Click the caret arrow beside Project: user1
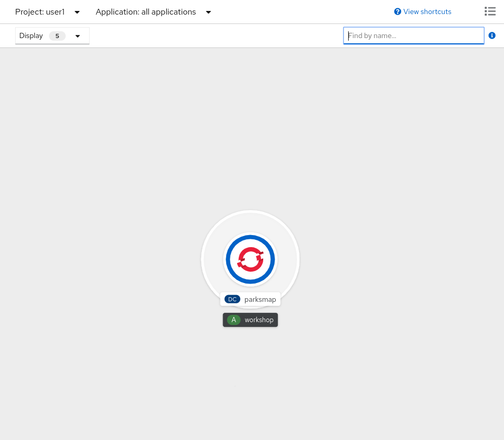The height and width of the screenshot is (440, 504). [77, 12]
